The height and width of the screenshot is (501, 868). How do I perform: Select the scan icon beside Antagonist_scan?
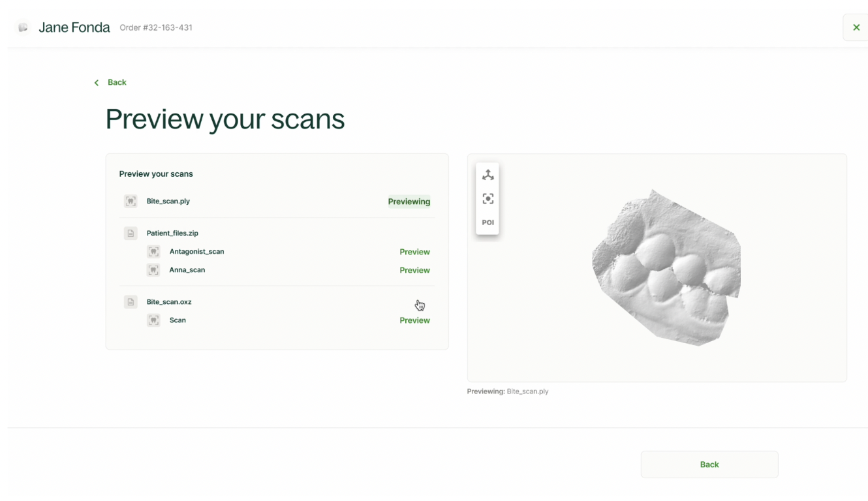[153, 251]
